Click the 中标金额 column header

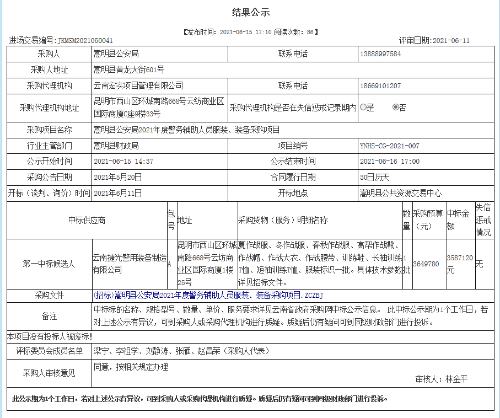pos(458,220)
